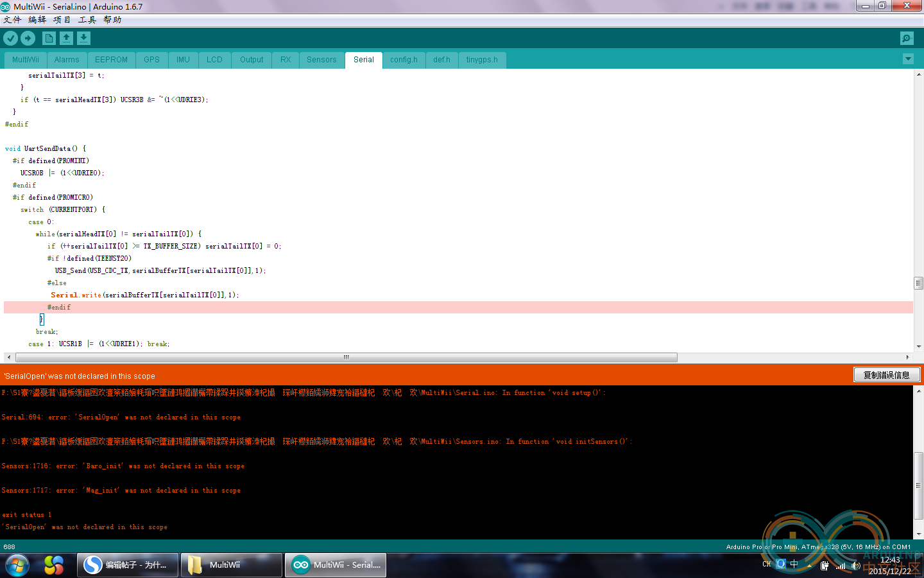Switch to the LCD tab
This screenshot has width=924, height=578.
pos(215,60)
